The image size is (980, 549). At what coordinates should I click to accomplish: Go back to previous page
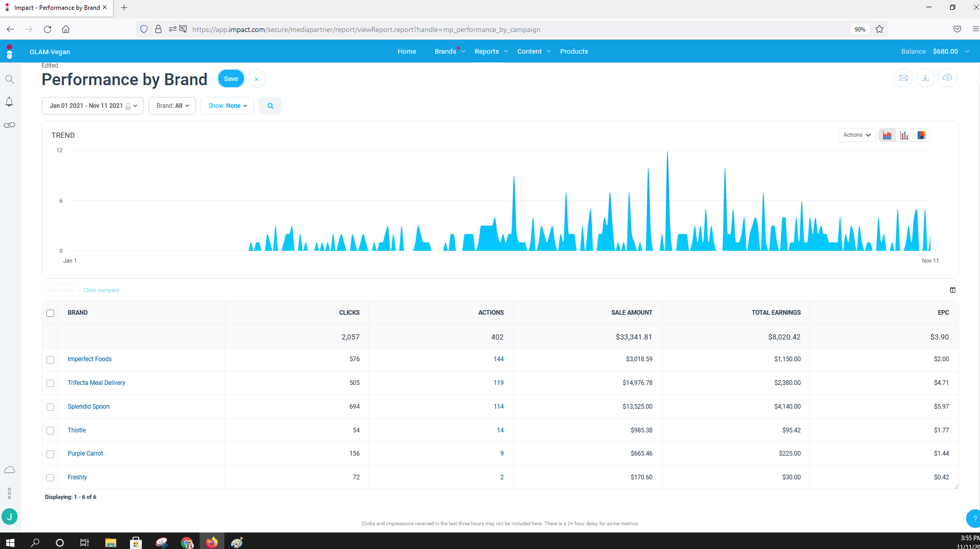(10, 29)
